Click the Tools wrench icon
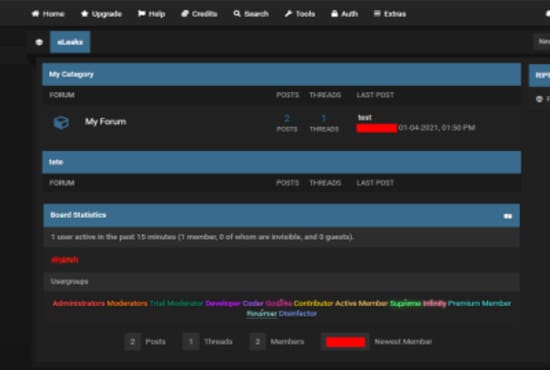Viewport: 550px width, 370px height. tap(288, 14)
